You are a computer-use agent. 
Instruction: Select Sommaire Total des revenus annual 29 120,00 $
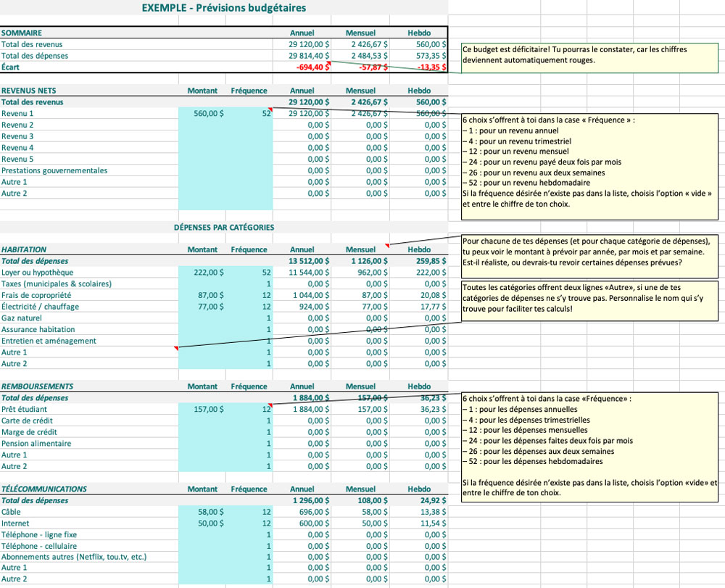[309, 44]
